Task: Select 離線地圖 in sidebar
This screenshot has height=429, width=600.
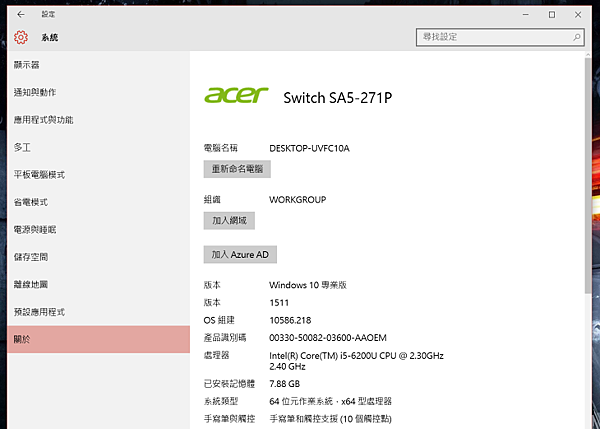Action: tap(98, 284)
